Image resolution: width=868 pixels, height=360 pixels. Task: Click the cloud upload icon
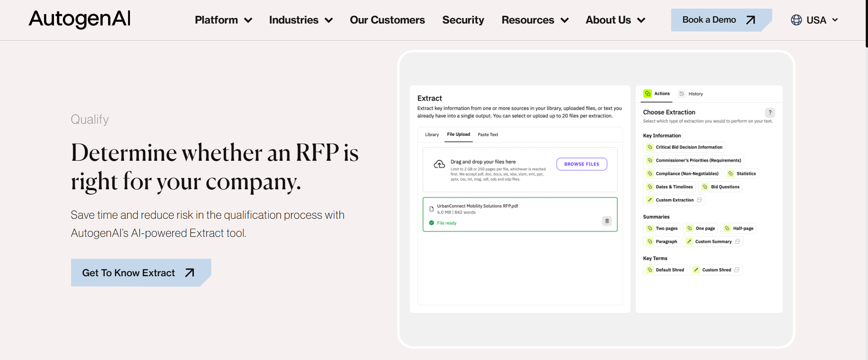click(439, 164)
